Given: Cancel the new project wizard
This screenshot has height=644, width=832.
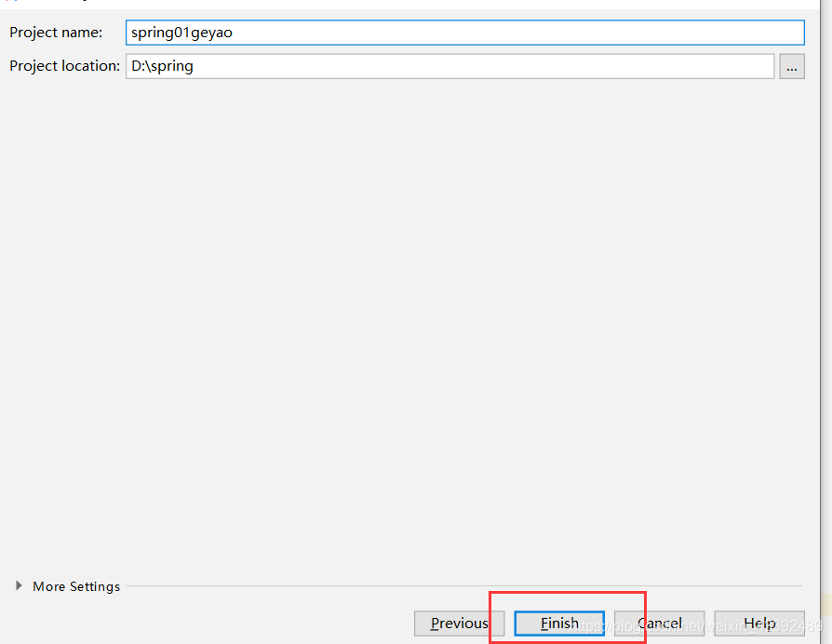Looking at the screenshot, I should [x=660, y=624].
